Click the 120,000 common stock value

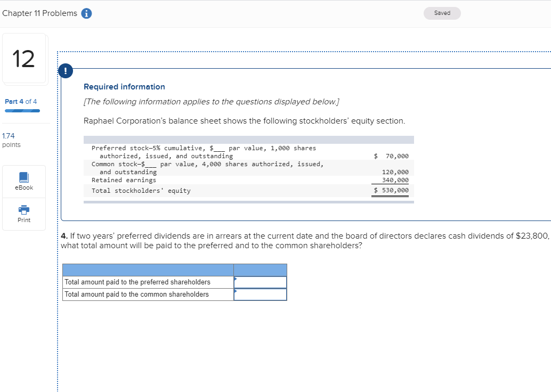[395, 172]
